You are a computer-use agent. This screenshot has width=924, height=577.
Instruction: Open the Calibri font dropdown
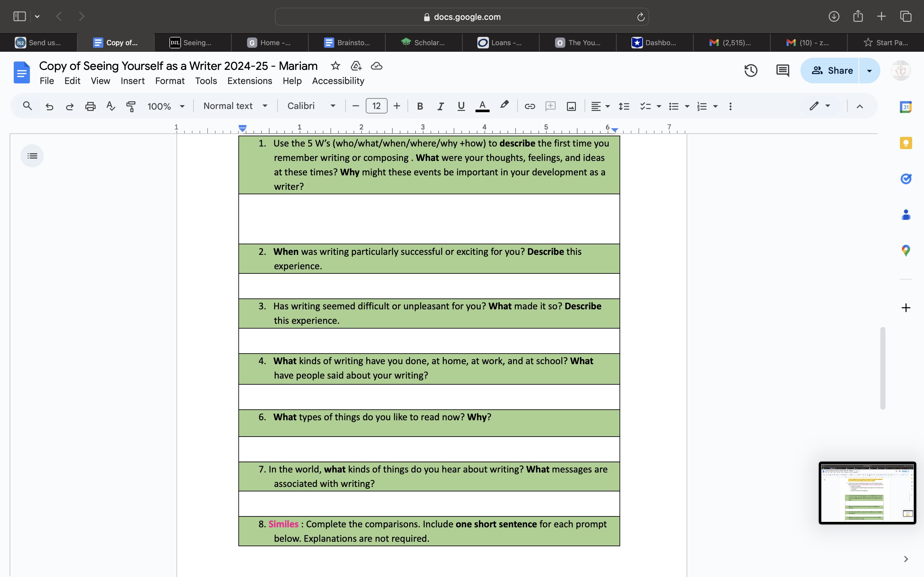click(311, 106)
